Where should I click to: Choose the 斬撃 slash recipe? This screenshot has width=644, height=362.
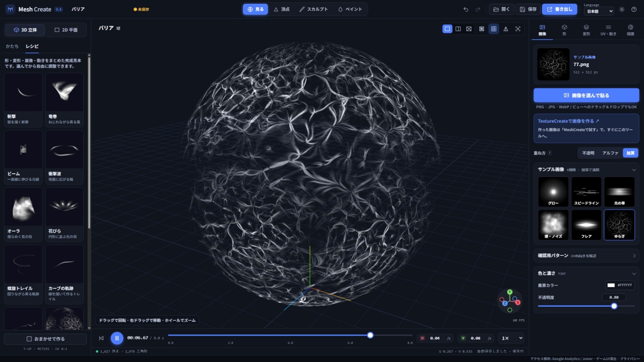coord(23,100)
